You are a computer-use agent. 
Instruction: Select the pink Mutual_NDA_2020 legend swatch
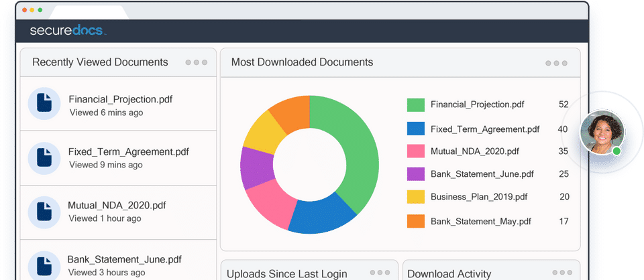click(x=416, y=151)
